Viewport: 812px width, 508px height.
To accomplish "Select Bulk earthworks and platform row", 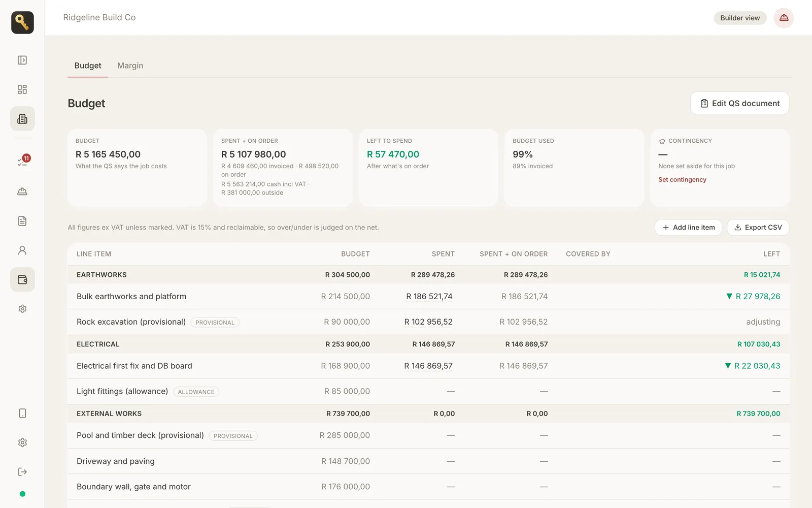I will [x=428, y=297].
